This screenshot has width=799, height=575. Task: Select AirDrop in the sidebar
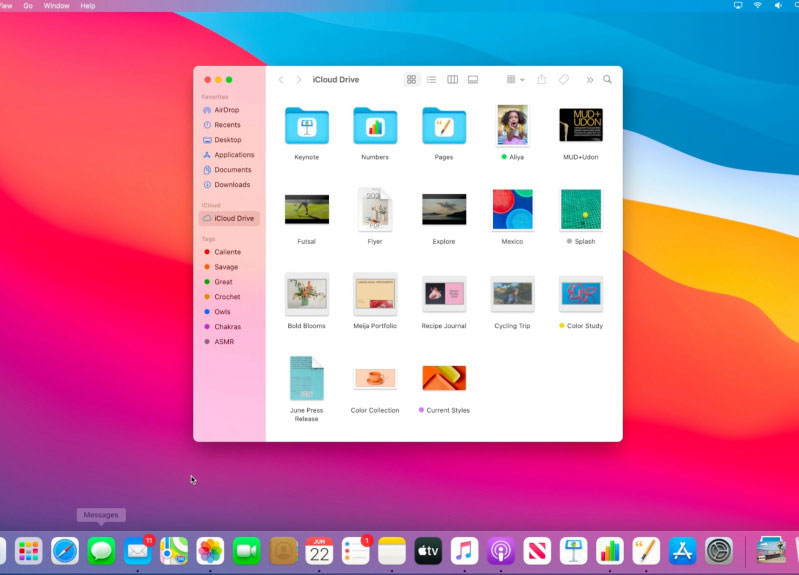(x=226, y=110)
